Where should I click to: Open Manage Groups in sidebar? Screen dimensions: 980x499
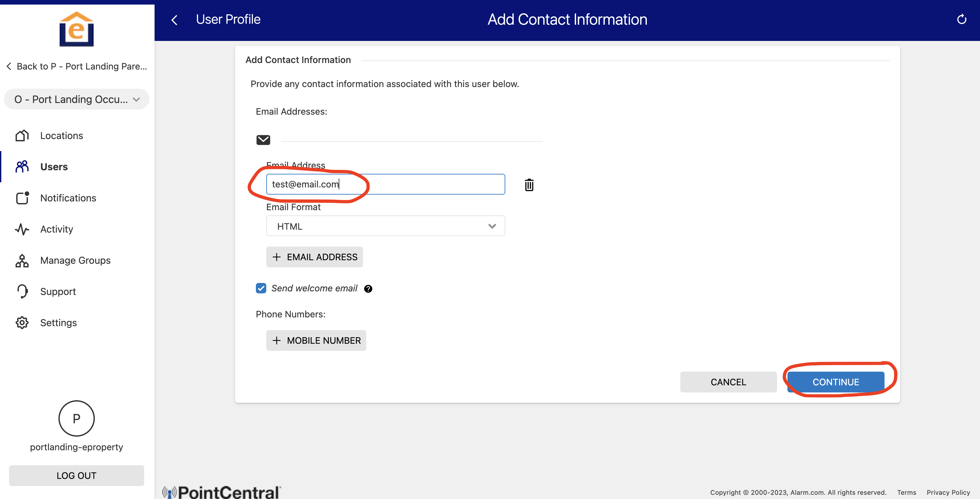(x=75, y=260)
